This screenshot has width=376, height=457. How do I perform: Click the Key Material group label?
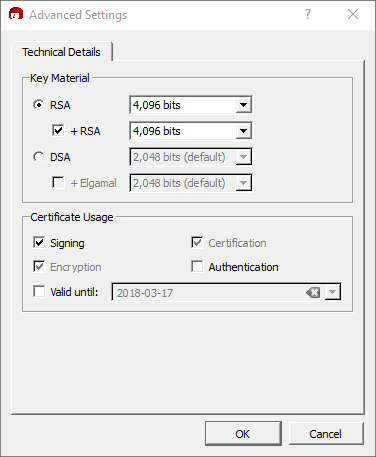click(x=60, y=78)
